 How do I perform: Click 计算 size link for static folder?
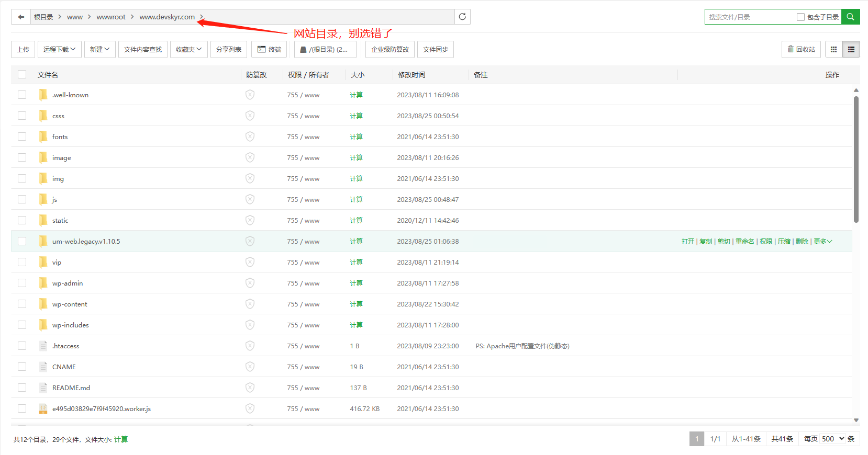click(356, 220)
